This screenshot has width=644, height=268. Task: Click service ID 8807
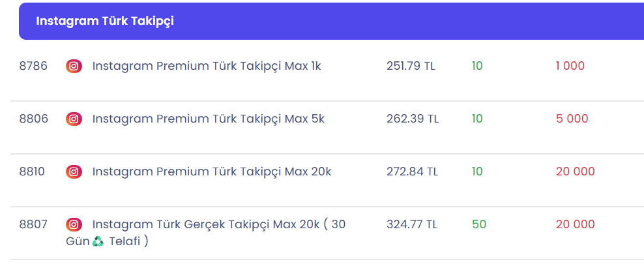tap(33, 224)
